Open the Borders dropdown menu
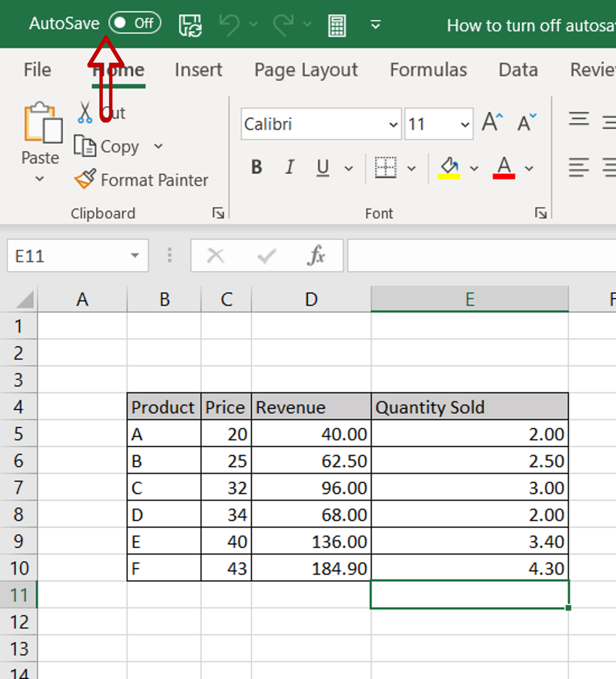Screen dimensions: 616x679 [411, 167]
